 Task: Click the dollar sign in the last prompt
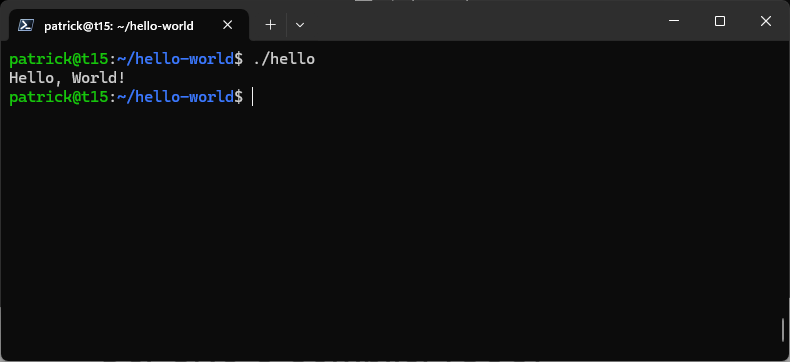tap(239, 97)
